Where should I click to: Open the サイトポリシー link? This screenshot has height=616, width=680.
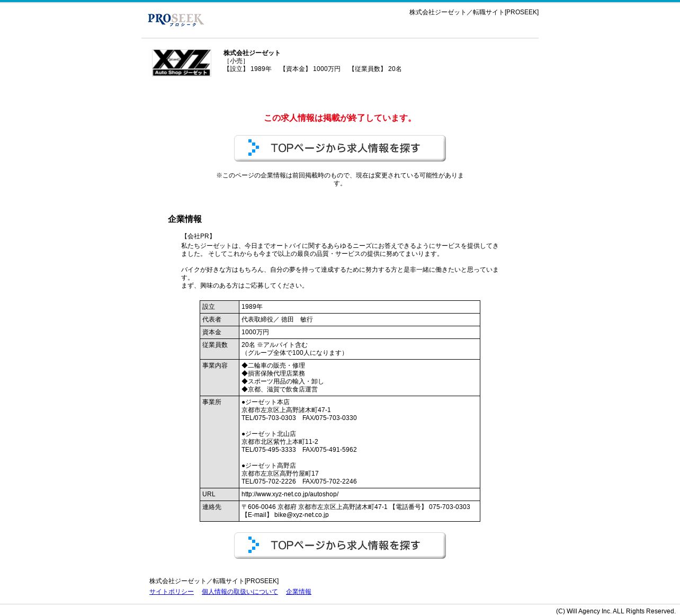pyautogui.click(x=172, y=592)
